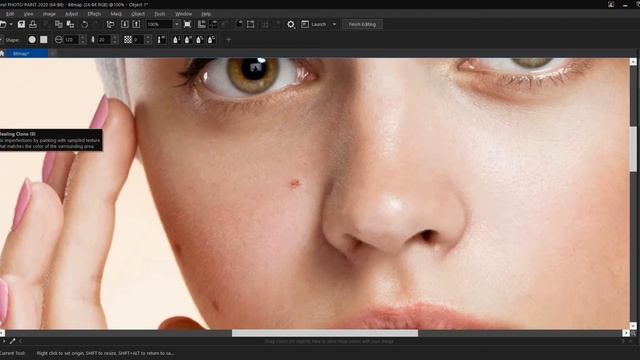Image resolution: width=640 pixels, height=360 pixels.
Task: Click the Copy icon
Action: [59, 24]
